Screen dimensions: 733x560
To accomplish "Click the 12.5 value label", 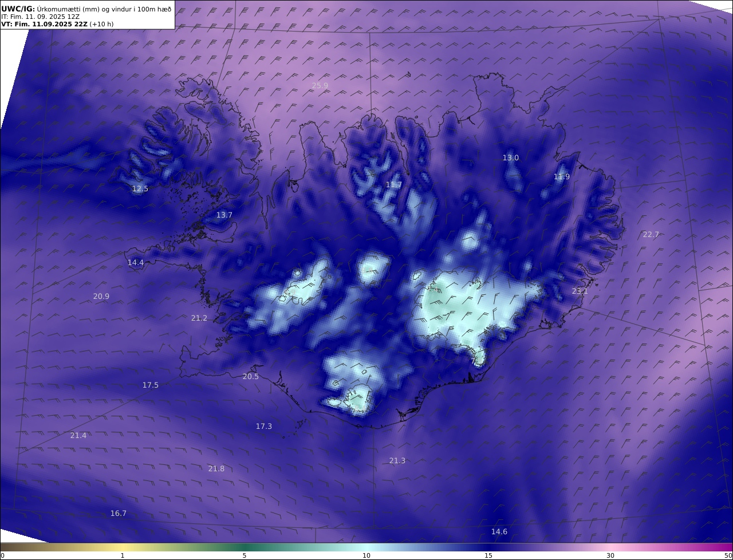I will (140, 189).
